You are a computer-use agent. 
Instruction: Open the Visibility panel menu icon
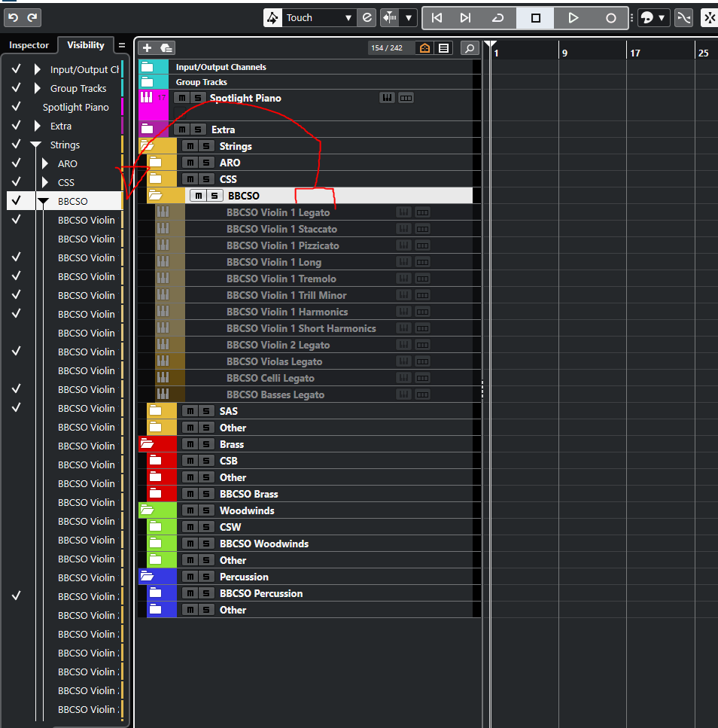(122, 45)
